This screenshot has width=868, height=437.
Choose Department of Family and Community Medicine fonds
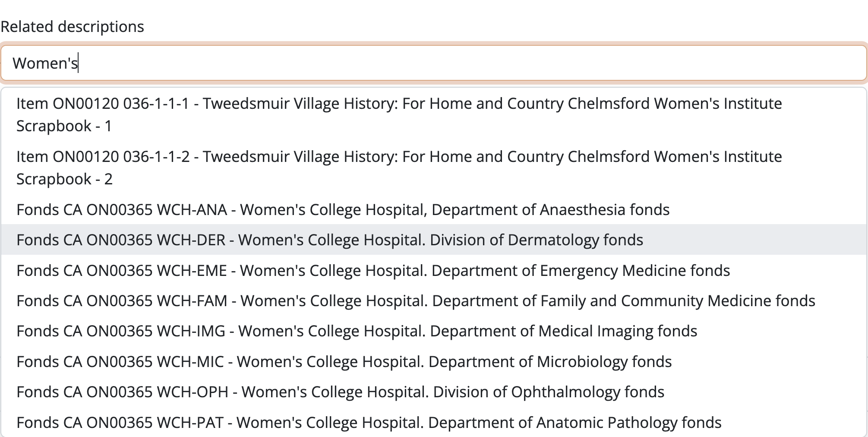coord(415,301)
